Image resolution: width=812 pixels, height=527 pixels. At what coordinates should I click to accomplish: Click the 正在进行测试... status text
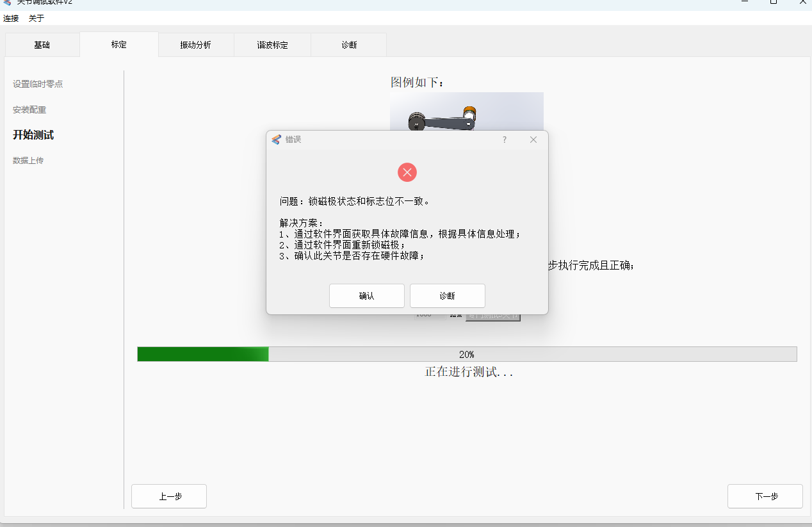click(x=469, y=372)
